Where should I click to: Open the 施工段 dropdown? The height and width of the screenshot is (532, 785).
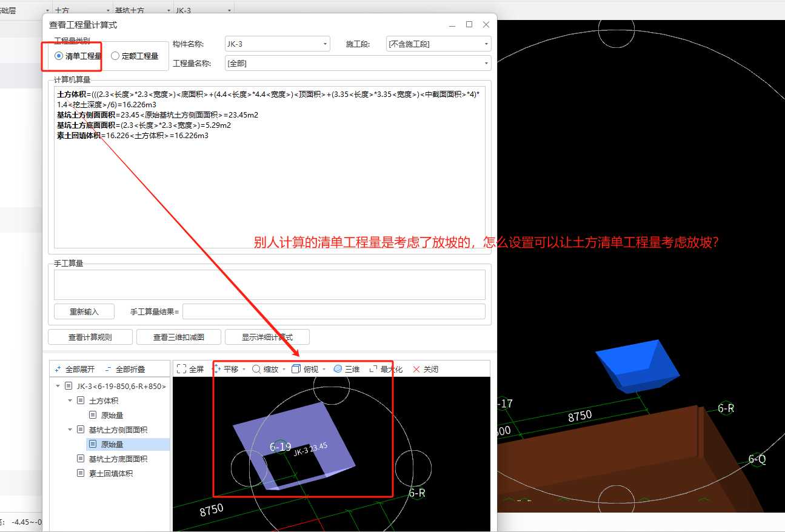pyautogui.click(x=439, y=44)
